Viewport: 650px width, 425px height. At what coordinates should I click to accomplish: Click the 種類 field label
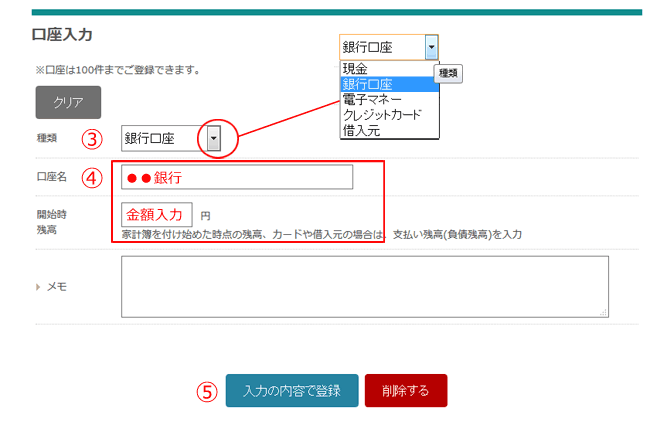tap(46, 138)
